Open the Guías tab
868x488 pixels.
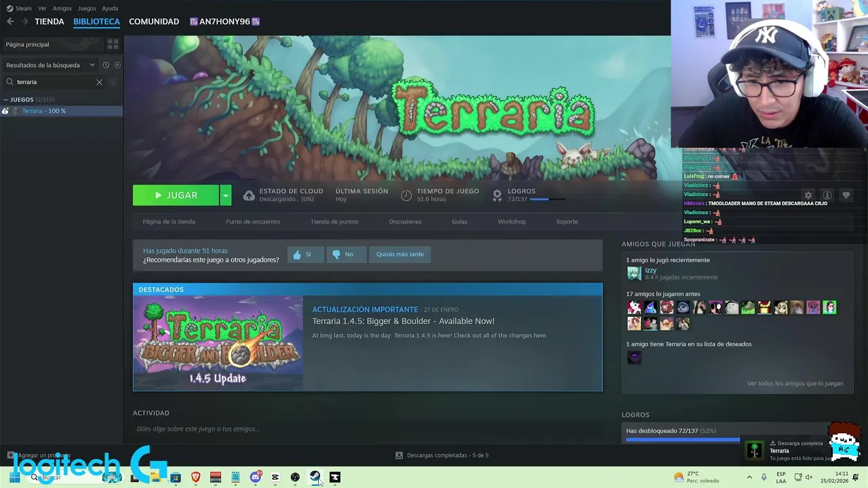click(460, 222)
